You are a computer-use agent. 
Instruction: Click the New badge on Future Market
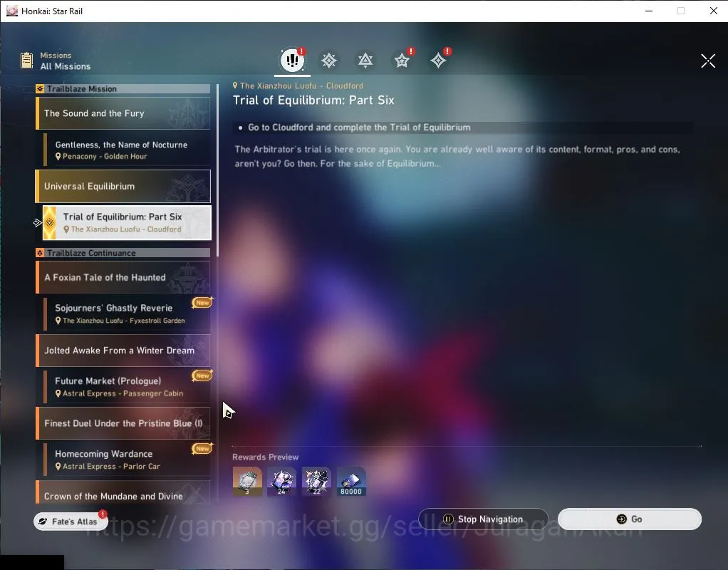pos(202,375)
